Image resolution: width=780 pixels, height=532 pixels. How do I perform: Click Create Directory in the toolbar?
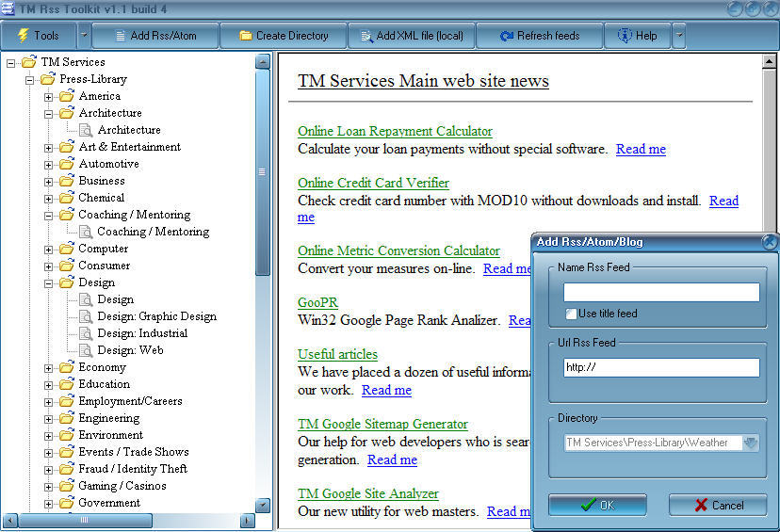284,36
